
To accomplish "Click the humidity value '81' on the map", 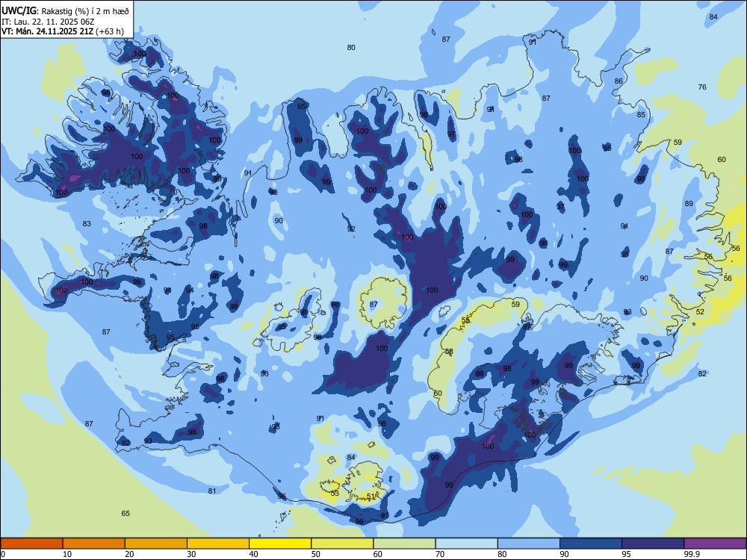I will pos(212,491).
